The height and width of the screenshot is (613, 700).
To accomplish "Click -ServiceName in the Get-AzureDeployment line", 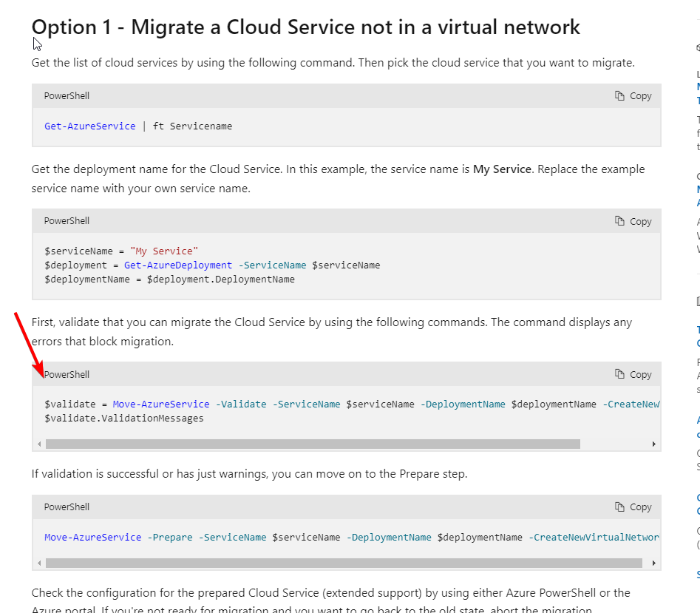I will (x=272, y=265).
